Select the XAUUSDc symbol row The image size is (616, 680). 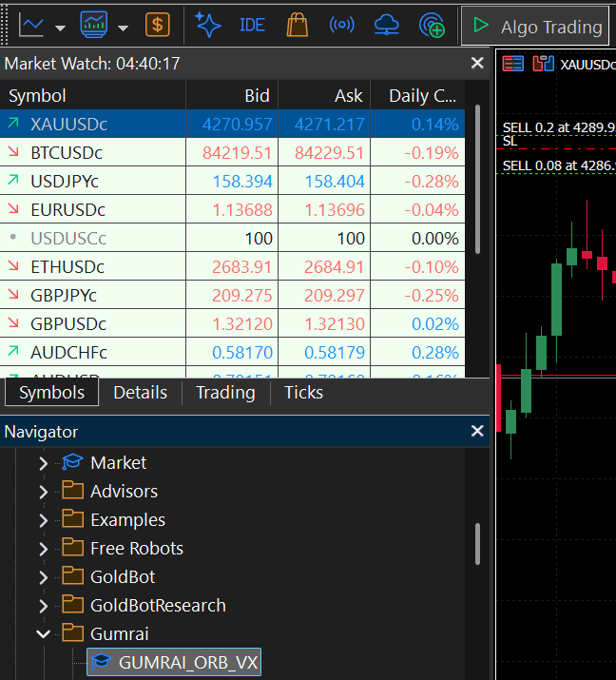point(232,124)
